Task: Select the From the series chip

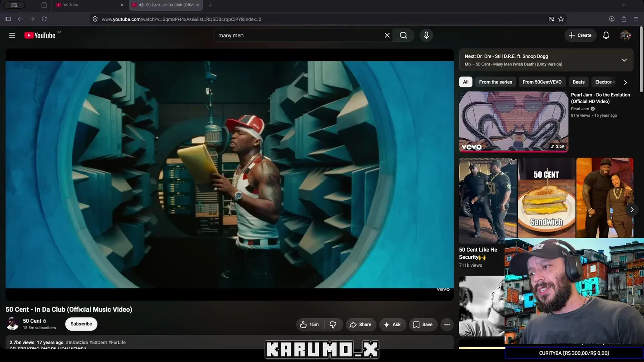Action: (496, 82)
